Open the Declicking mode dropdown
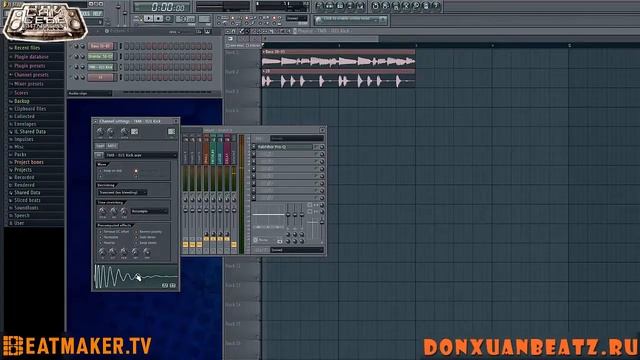Image resolution: width=640 pixels, height=360 pixels. point(122,192)
